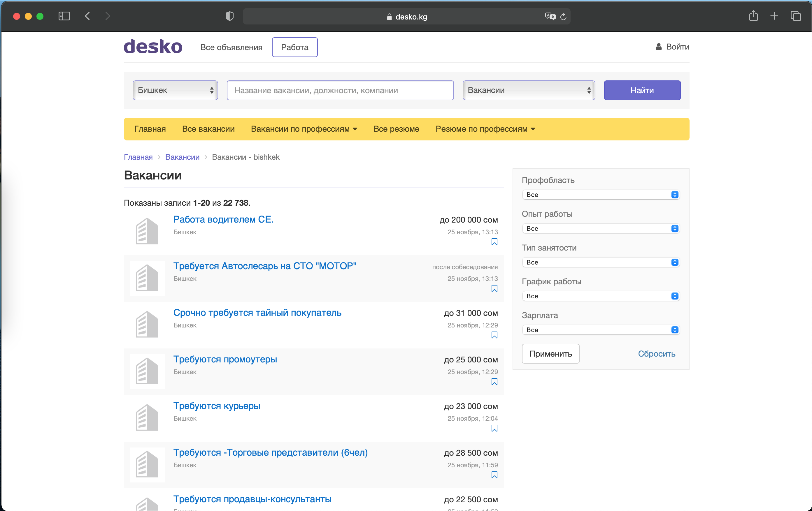Click the translate page icon
Viewport: 812px width, 511px height.
pyautogui.click(x=550, y=17)
